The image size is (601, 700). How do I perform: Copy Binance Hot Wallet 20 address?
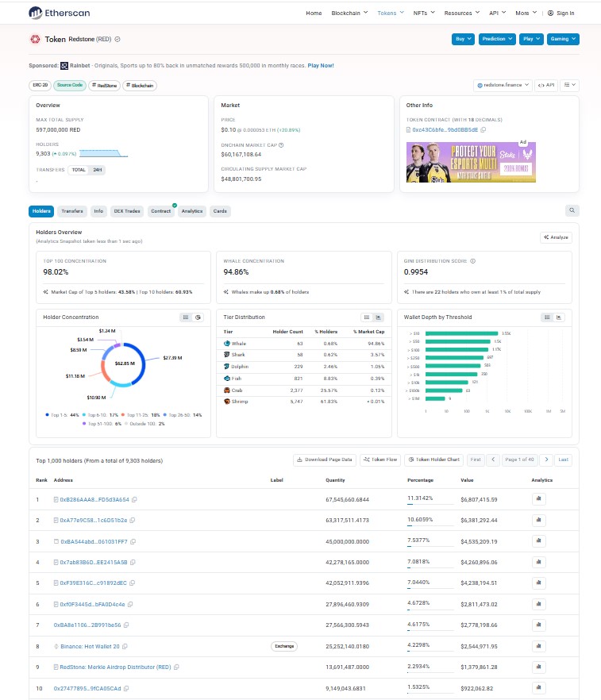click(x=125, y=646)
